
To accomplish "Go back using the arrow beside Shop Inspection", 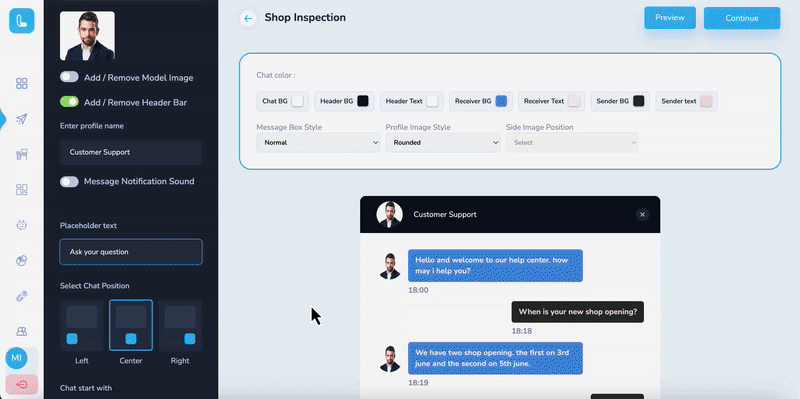I will coord(248,18).
